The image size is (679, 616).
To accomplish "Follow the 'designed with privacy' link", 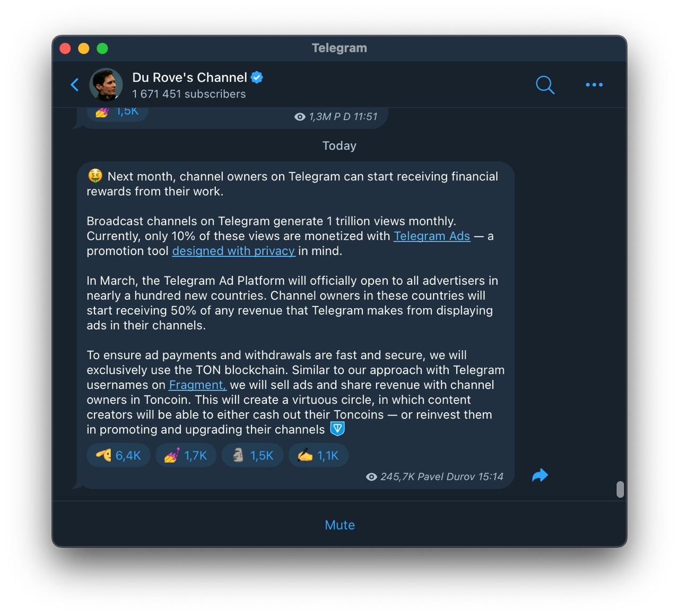I will click(x=233, y=251).
